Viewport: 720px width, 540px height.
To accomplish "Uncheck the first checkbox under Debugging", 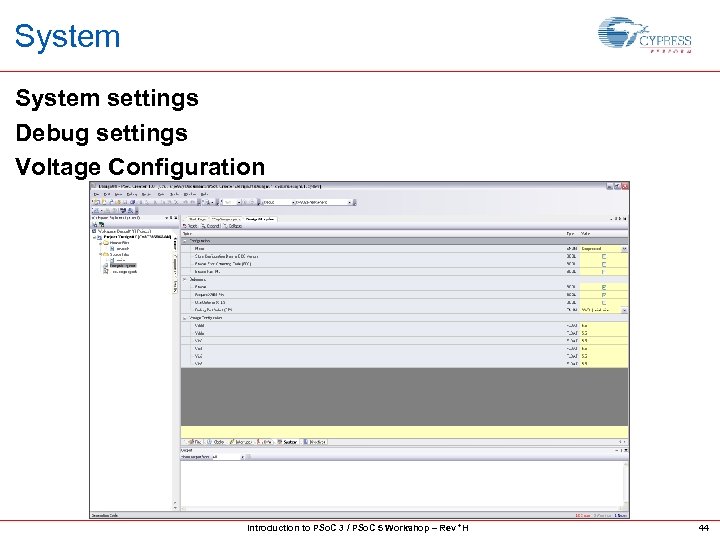I will click(604, 287).
